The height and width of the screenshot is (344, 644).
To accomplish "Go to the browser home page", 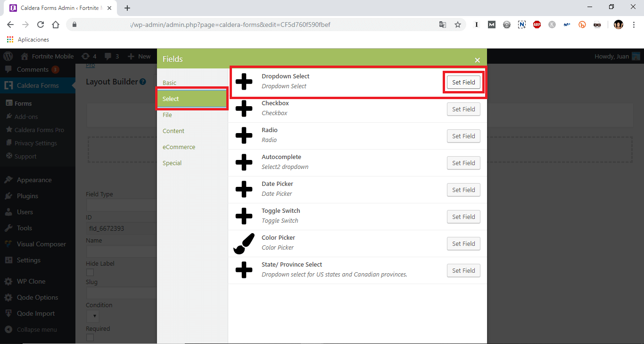I will [x=56, y=25].
